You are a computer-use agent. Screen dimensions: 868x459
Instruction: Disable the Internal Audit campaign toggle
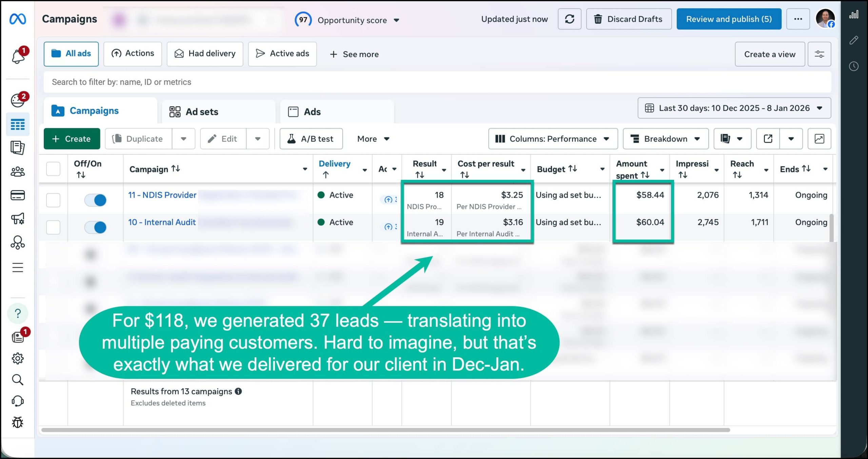click(x=95, y=227)
